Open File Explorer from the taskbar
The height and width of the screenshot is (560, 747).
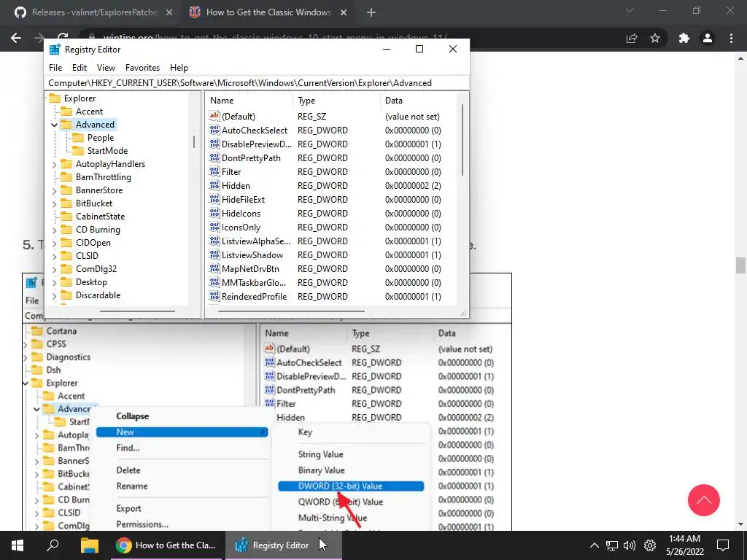89,545
